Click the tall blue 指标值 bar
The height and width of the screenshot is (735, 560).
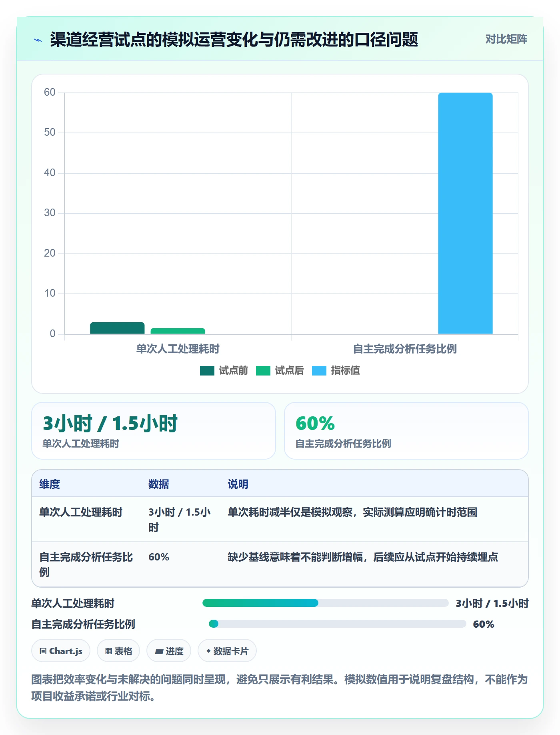pyautogui.click(x=465, y=213)
